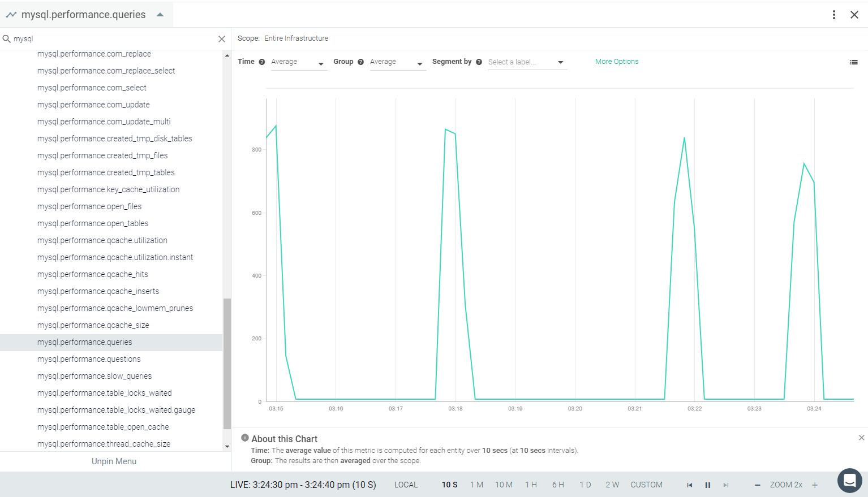Step back to previous time window
Image resolution: width=868 pixels, height=497 pixels.
[x=689, y=485]
